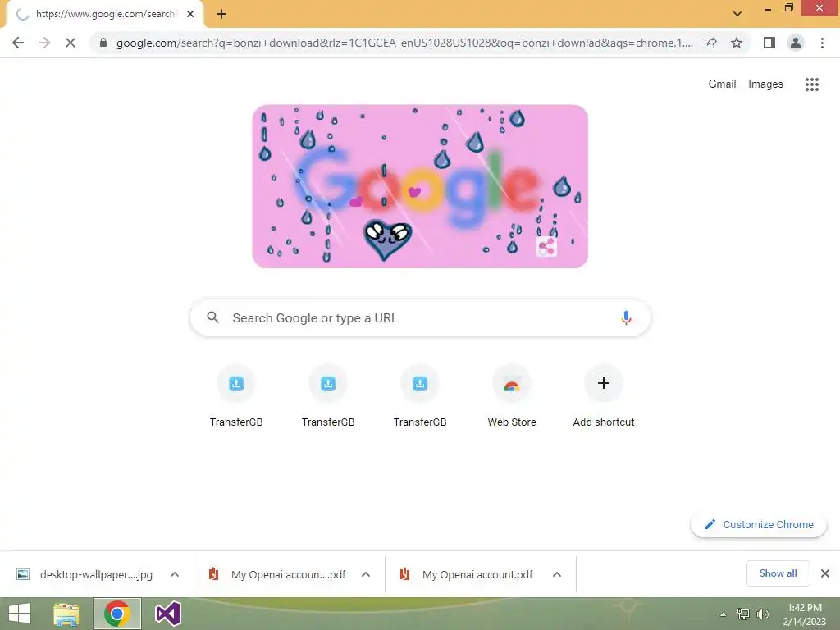Close the google.com/search tab

(x=190, y=14)
